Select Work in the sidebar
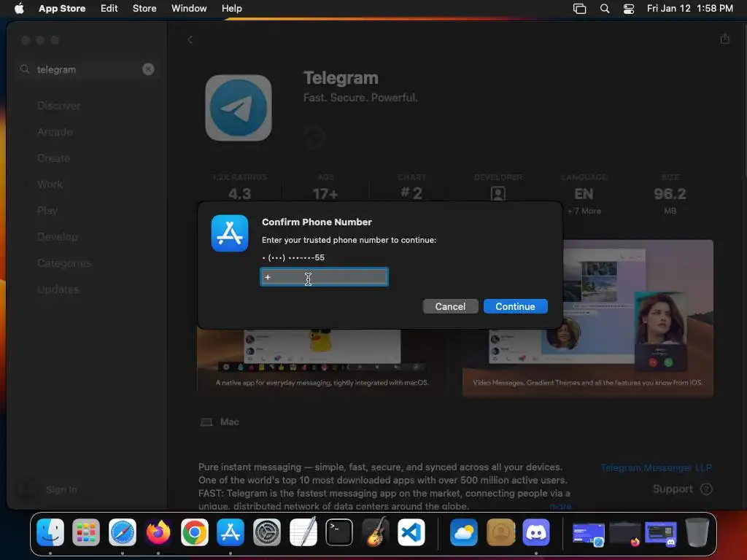 (x=50, y=184)
